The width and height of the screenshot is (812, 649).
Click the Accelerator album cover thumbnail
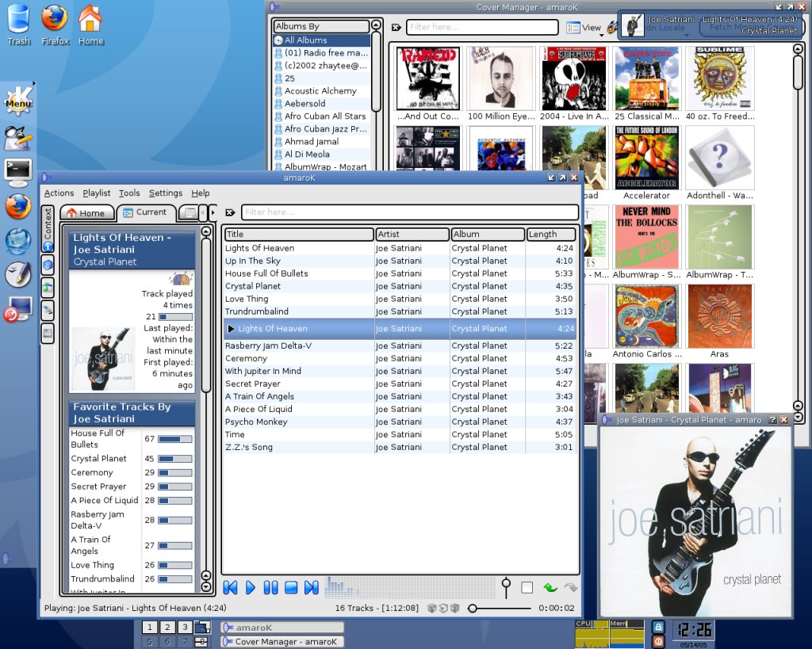647,158
